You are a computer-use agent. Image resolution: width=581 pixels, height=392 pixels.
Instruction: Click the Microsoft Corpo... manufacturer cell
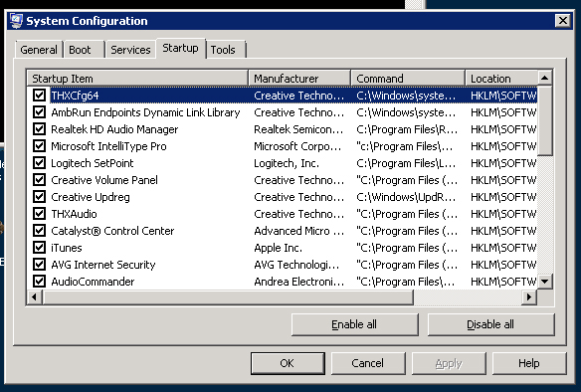[x=297, y=146]
